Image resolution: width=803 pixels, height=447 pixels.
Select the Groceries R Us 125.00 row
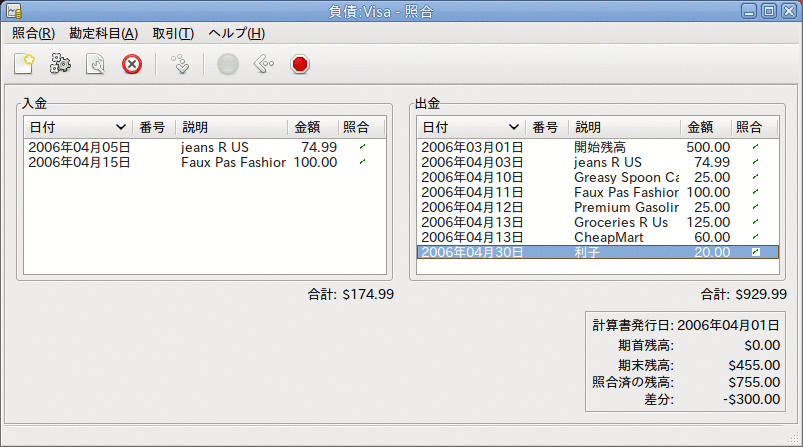598,222
